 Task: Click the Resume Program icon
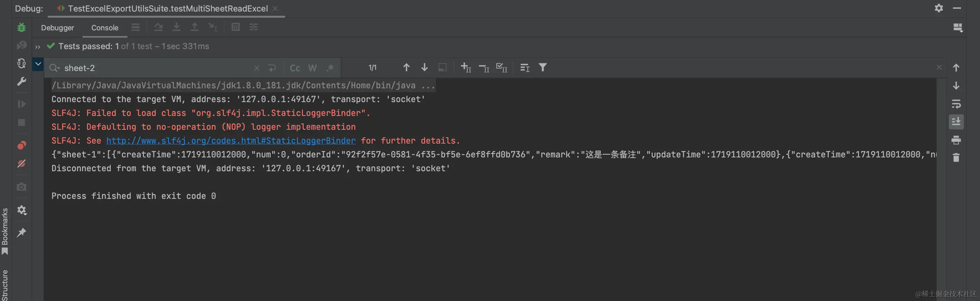pos(21,104)
